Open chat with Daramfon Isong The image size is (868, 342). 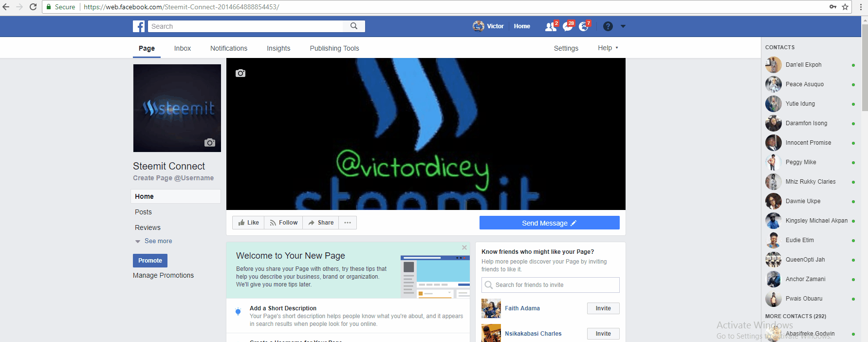click(x=810, y=123)
